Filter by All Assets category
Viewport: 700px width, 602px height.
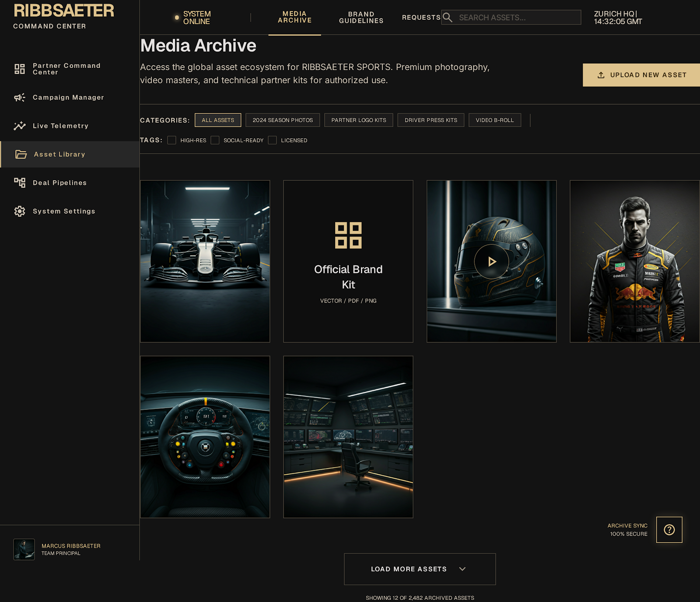click(x=218, y=120)
